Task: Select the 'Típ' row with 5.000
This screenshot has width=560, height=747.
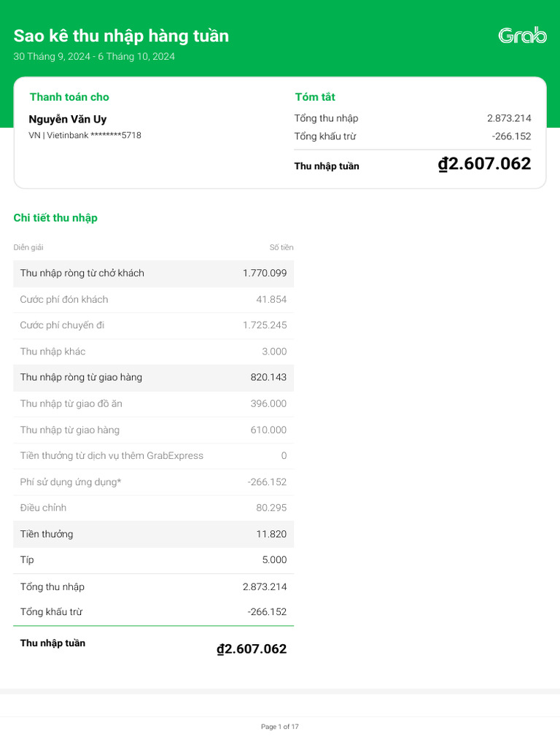Action: click(x=153, y=560)
